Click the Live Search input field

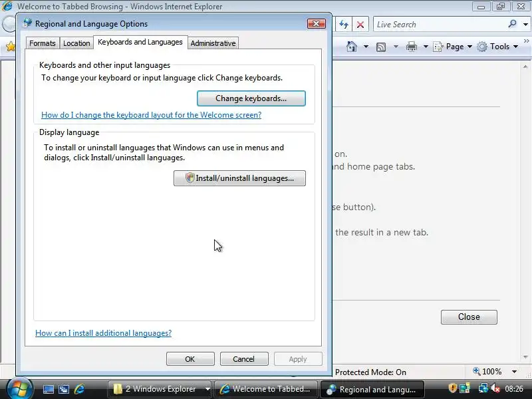coord(440,25)
